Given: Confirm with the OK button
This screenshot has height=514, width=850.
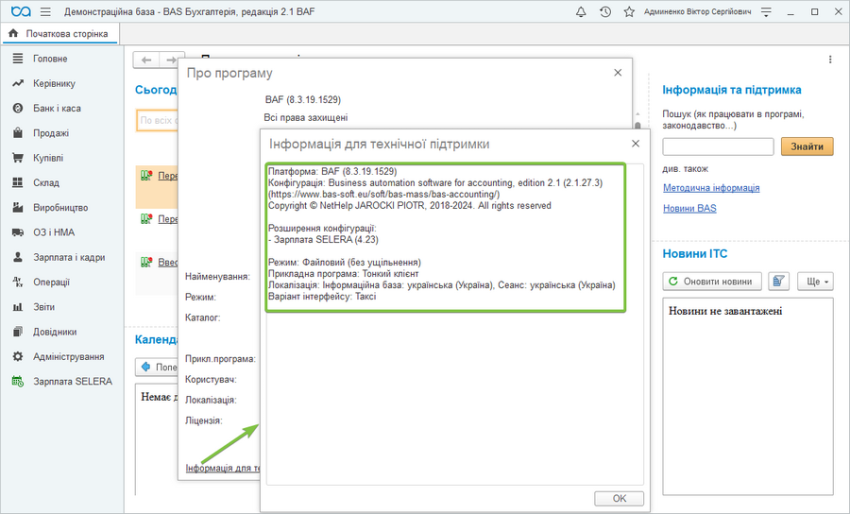Looking at the screenshot, I should click(619, 498).
